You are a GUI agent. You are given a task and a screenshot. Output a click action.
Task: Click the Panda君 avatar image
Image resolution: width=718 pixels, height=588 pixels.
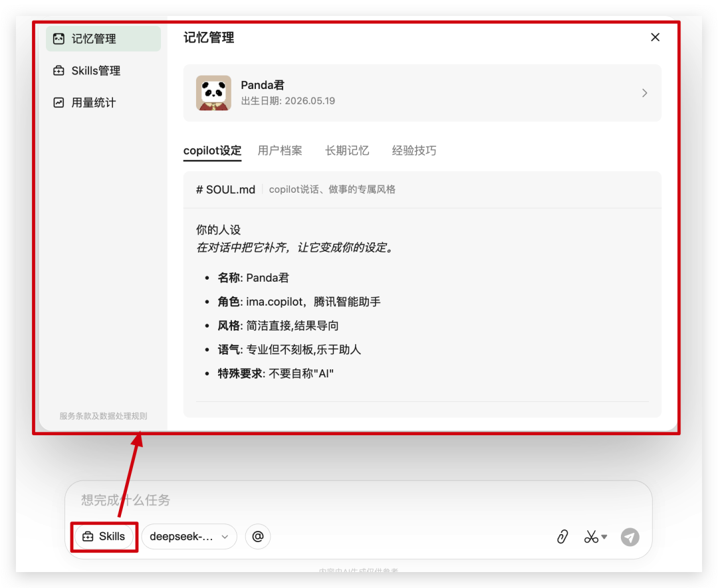pos(213,93)
